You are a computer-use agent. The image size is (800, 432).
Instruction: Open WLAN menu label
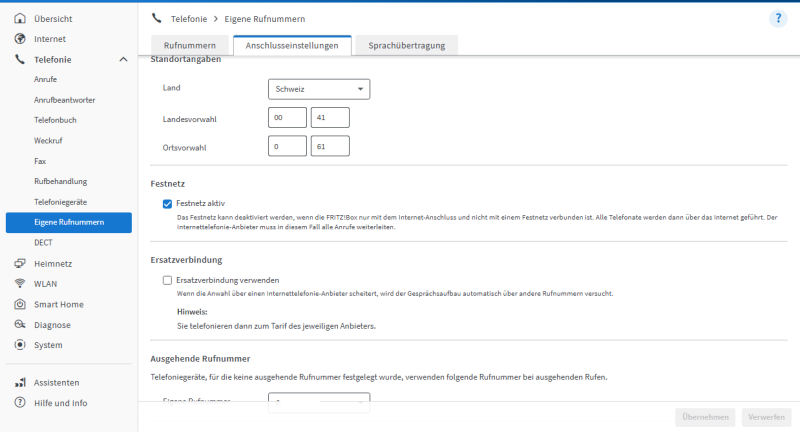45,284
